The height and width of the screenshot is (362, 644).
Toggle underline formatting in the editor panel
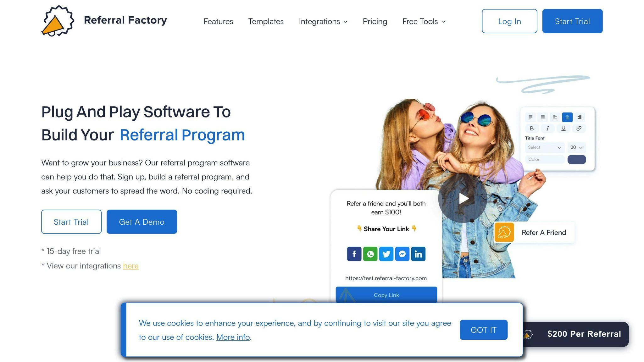[563, 128]
